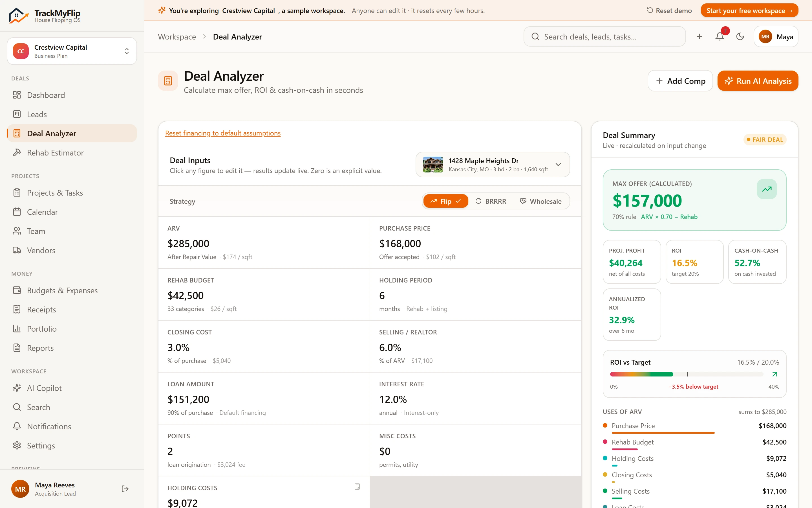This screenshot has width=812, height=508.
Task: Open AI Copilot in the sidebar
Action: pyautogui.click(x=72, y=388)
